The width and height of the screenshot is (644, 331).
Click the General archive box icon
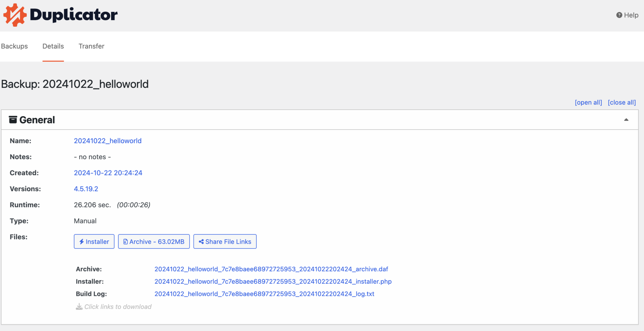(13, 120)
